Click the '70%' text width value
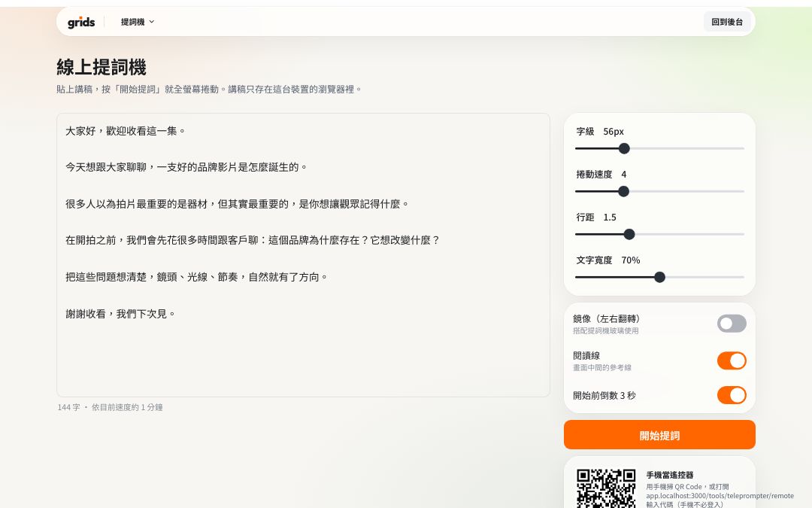Screen dimensions: 812x508 pyautogui.click(x=630, y=260)
